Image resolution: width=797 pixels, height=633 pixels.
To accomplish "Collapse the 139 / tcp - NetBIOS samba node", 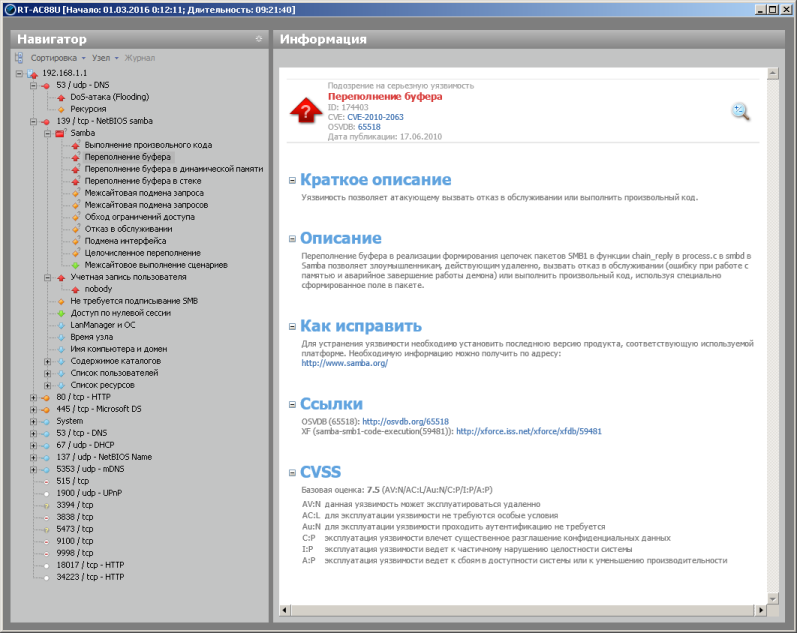I will pos(33,122).
